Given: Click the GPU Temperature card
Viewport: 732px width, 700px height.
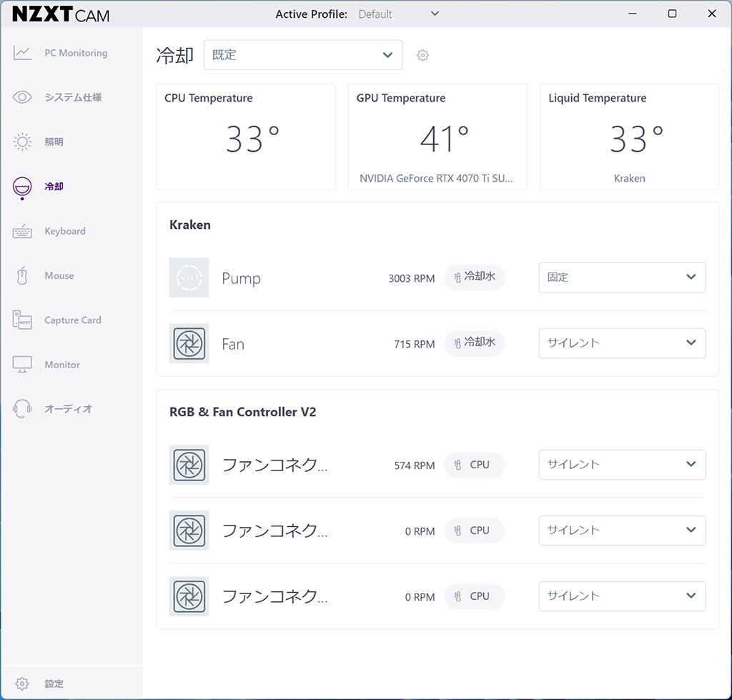Looking at the screenshot, I should tap(437, 137).
